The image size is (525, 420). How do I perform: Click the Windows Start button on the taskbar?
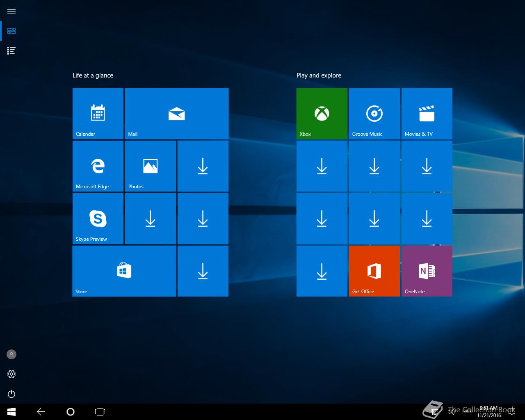pos(11,412)
